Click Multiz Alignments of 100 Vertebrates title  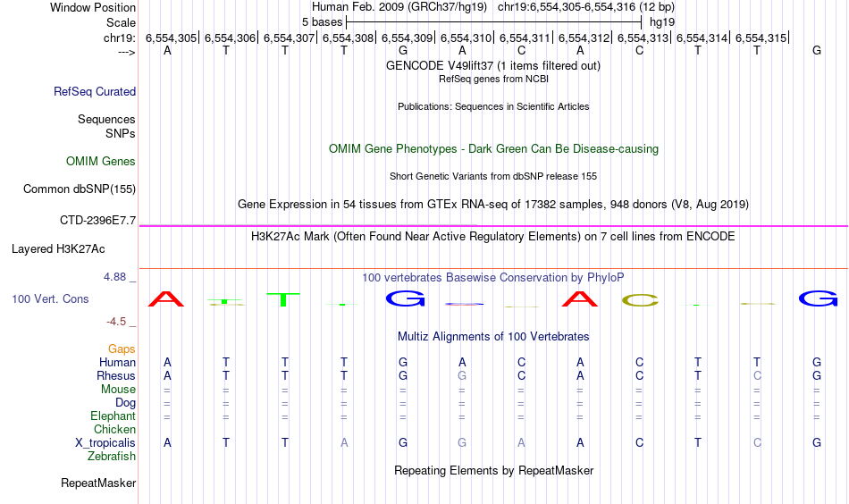(x=493, y=337)
